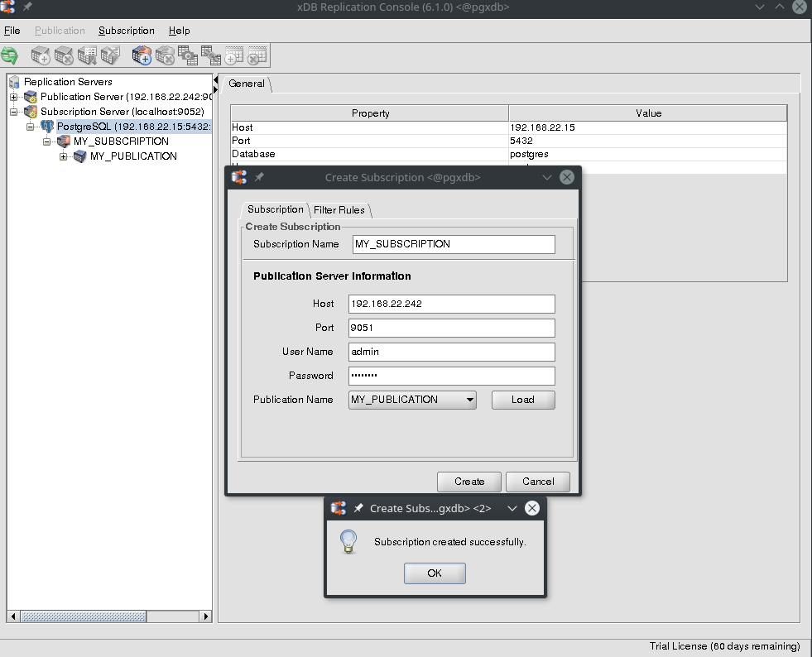Open the Publication menu
This screenshot has height=657, width=812.
point(60,31)
